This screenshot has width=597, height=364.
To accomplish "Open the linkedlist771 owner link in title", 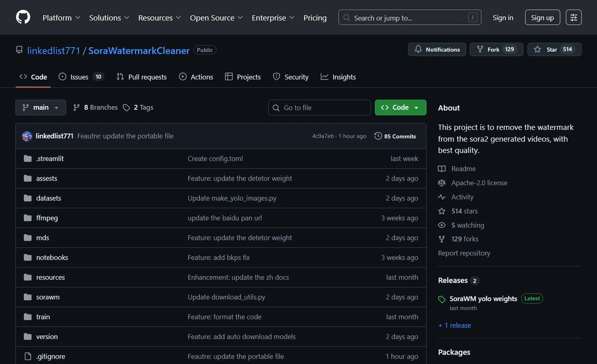I will point(54,50).
